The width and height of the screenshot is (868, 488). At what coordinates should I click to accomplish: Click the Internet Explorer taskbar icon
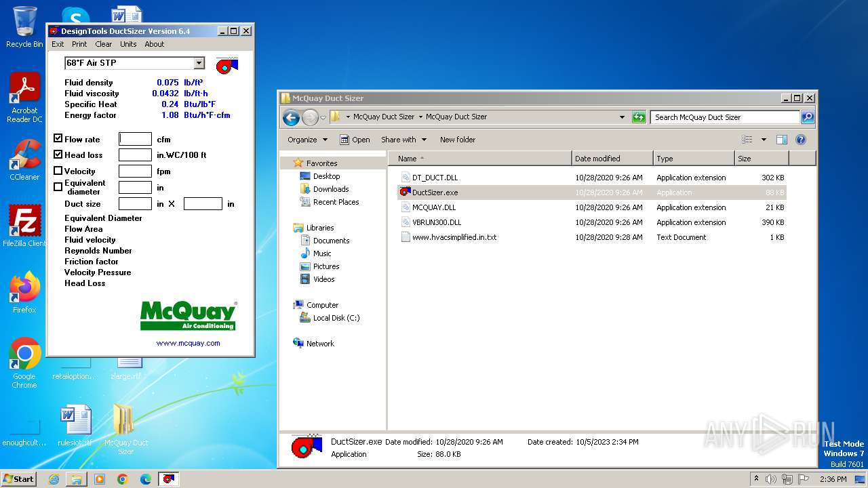click(x=54, y=479)
